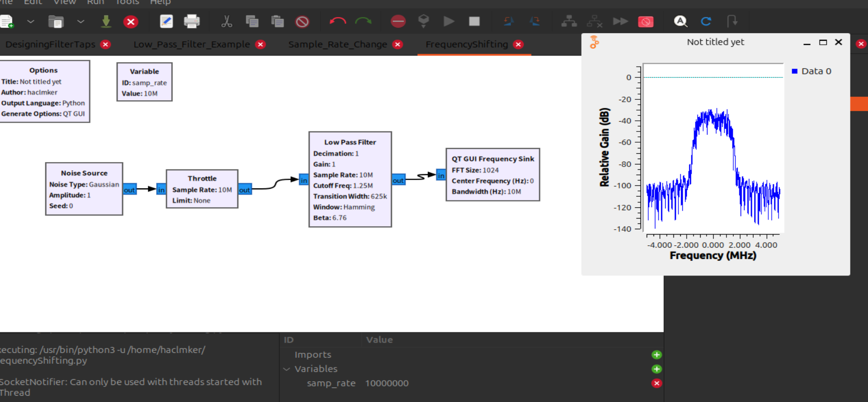
Task: Toggle bypass with the fast-forward icon
Action: point(620,21)
